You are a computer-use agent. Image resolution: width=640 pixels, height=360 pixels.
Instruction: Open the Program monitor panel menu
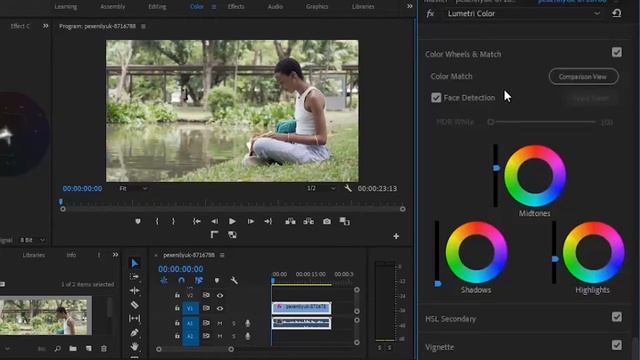tap(143, 26)
